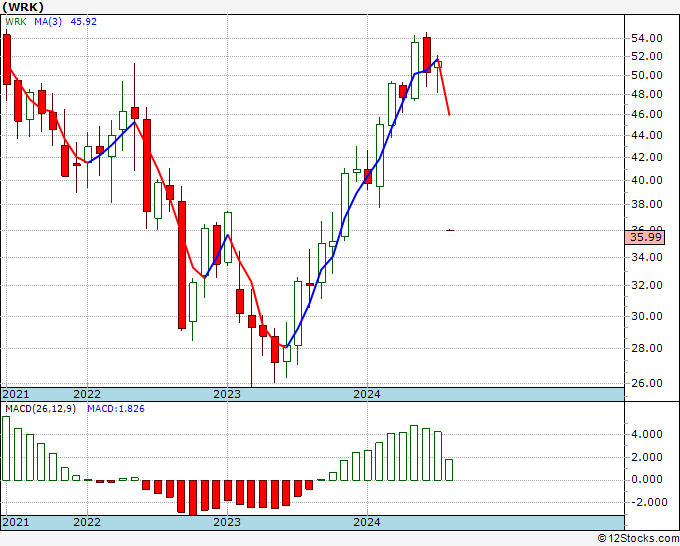Click the 48.00 price axis label
The image size is (680, 546).
647,95
